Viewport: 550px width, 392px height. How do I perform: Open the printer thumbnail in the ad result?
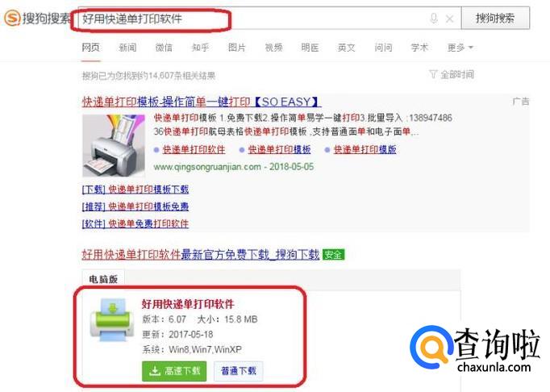114,146
